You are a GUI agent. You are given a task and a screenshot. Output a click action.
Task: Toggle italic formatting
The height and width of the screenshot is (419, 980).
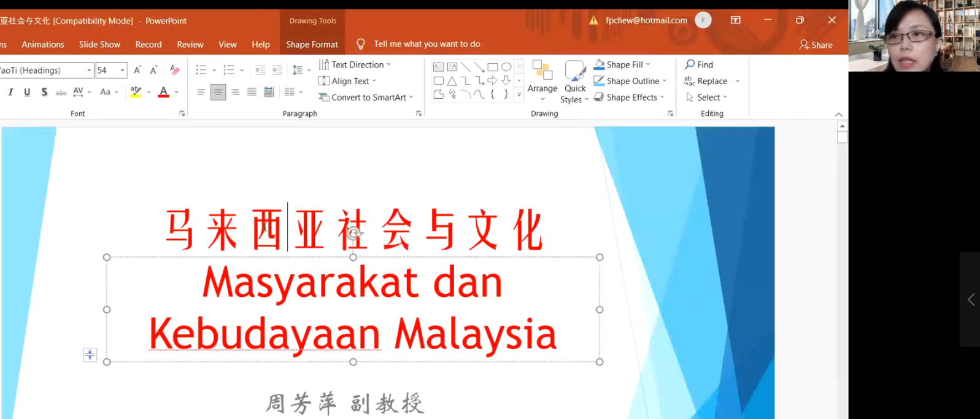point(10,92)
